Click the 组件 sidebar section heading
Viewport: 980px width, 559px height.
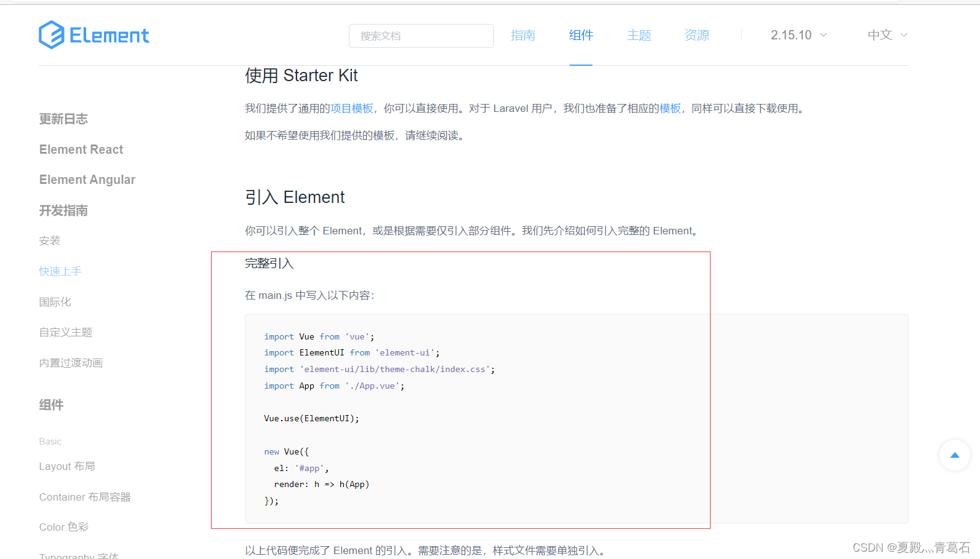click(51, 405)
